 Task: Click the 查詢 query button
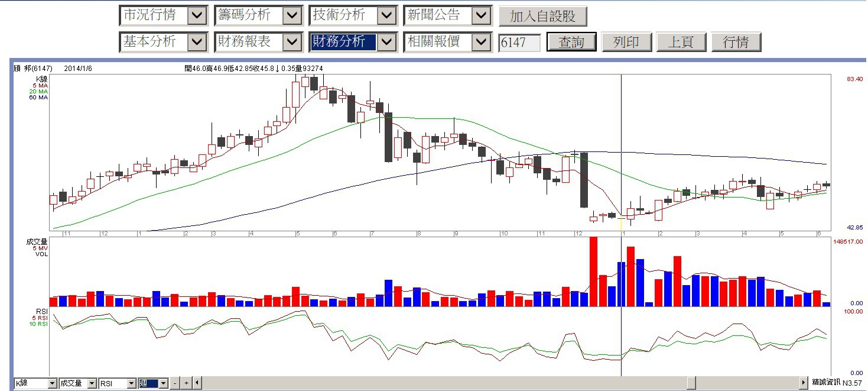click(x=571, y=42)
